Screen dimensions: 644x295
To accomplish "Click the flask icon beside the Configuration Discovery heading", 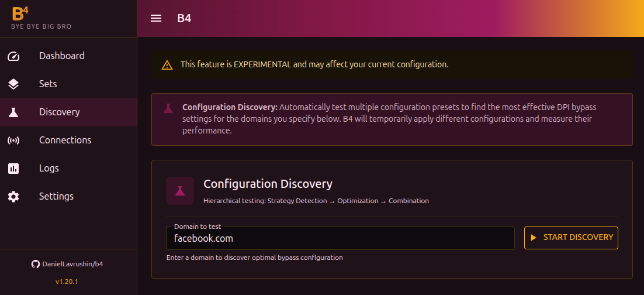I will coord(180,191).
